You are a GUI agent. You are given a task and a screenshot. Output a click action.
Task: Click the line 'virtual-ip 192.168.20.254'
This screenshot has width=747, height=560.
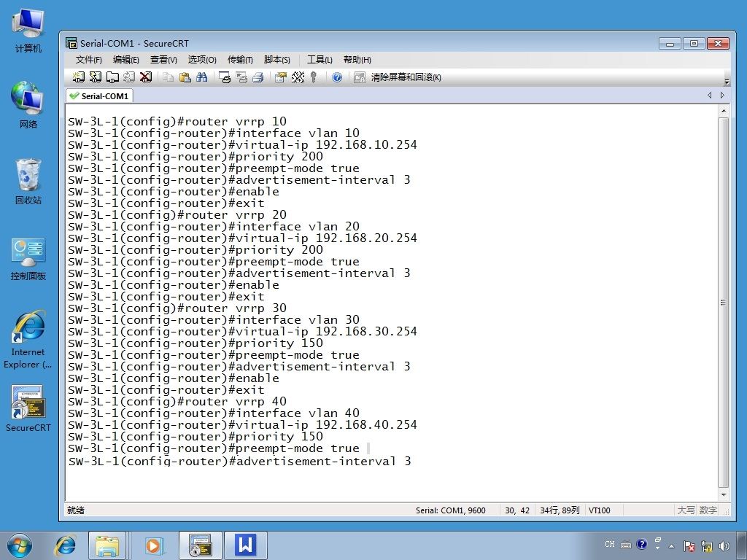click(x=242, y=238)
